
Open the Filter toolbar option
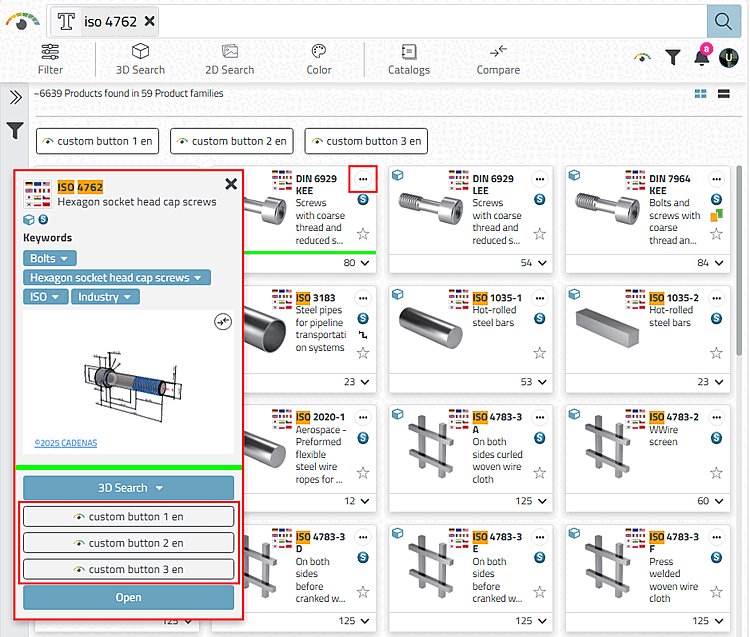click(50, 59)
